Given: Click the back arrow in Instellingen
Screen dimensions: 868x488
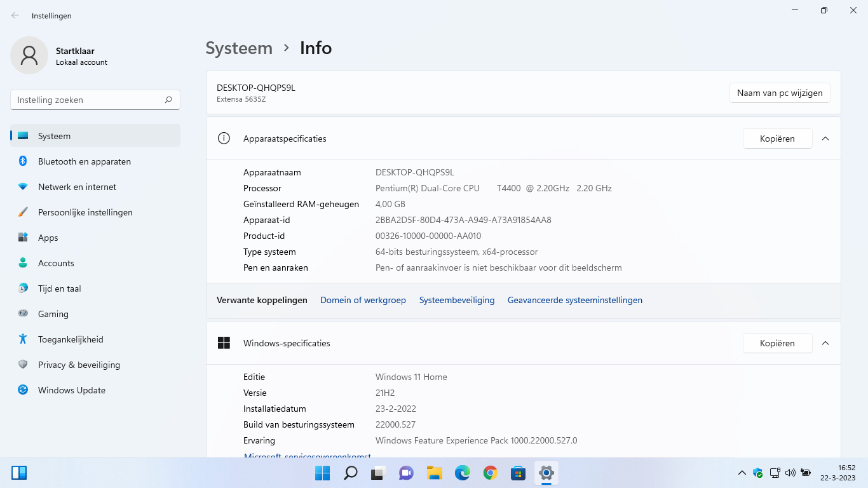Looking at the screenshot, I should click(x=15, y=15).
